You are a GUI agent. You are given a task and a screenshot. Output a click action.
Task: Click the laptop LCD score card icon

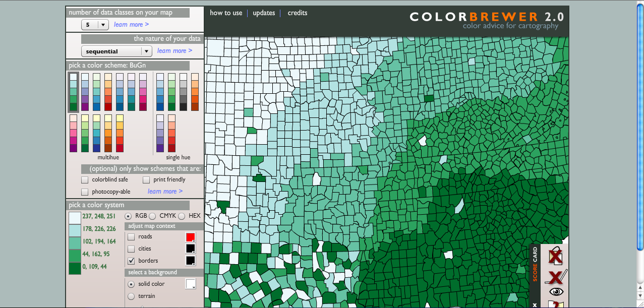point(555,276)
